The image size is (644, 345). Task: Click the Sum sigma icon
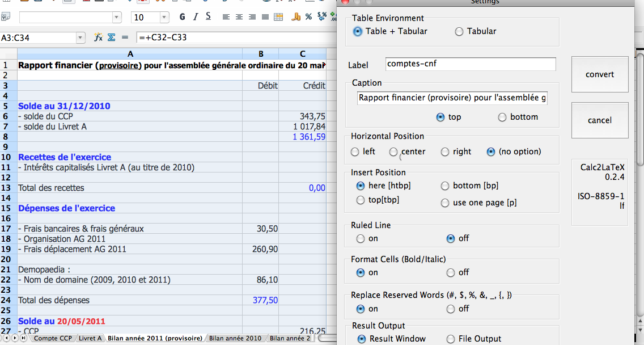111,37
